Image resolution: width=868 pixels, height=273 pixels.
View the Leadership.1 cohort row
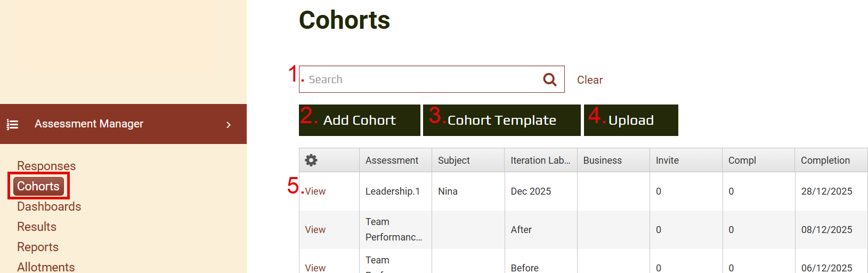click(315, 191)
